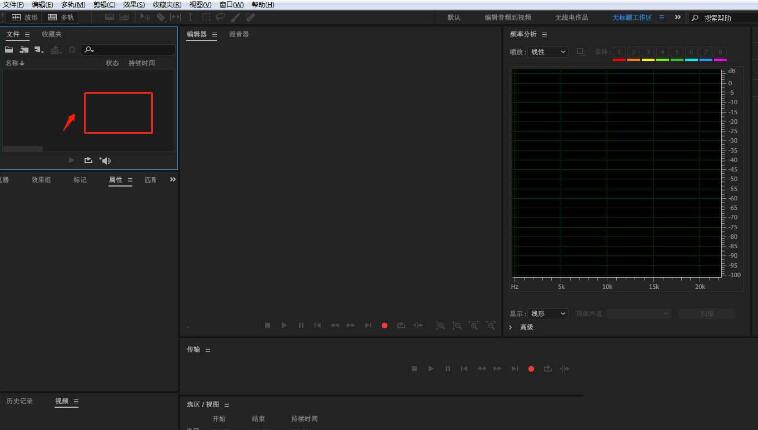Open the 效果(S) menu
758x430 pixels.
pos(133,4)
